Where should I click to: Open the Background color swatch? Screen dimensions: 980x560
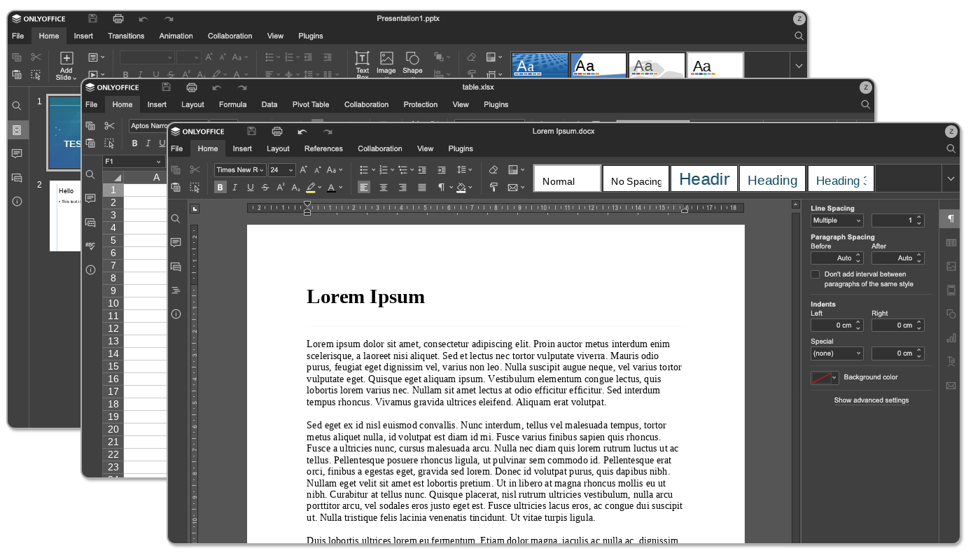click(x=824, y=377)
